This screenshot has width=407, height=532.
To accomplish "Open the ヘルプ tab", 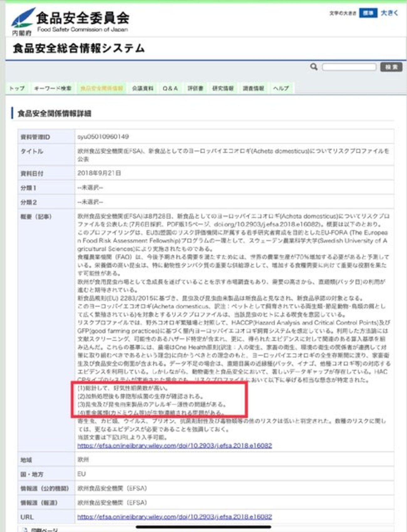I will (x=281, y=89).
